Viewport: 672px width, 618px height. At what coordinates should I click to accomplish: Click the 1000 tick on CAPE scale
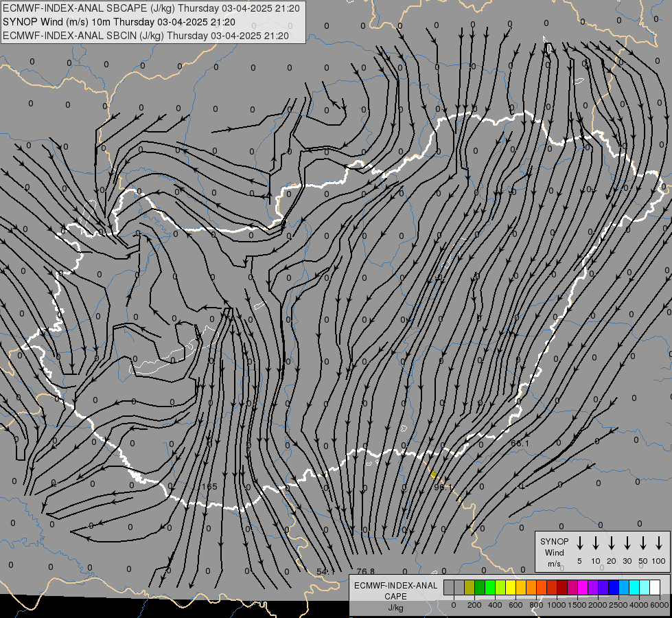[557, 605]
